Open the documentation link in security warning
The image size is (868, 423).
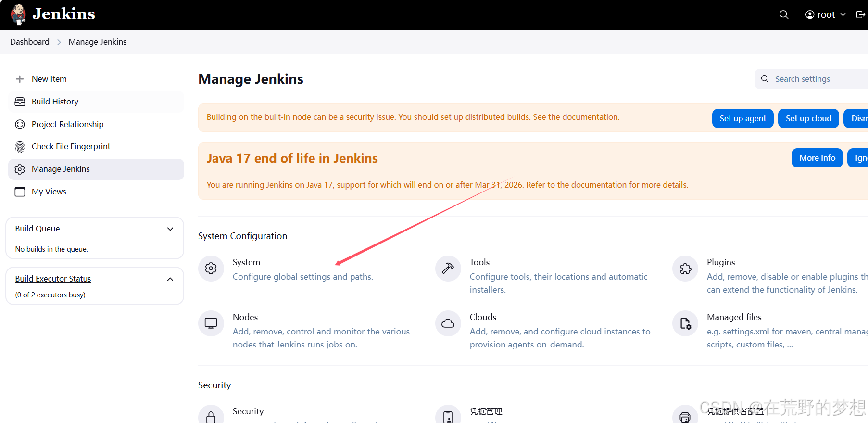(583, 117)
